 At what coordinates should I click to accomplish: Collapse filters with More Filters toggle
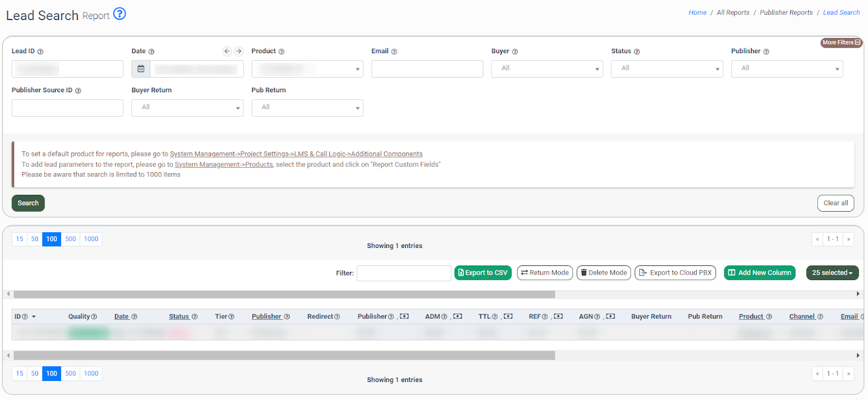click(x=841, y=42)
